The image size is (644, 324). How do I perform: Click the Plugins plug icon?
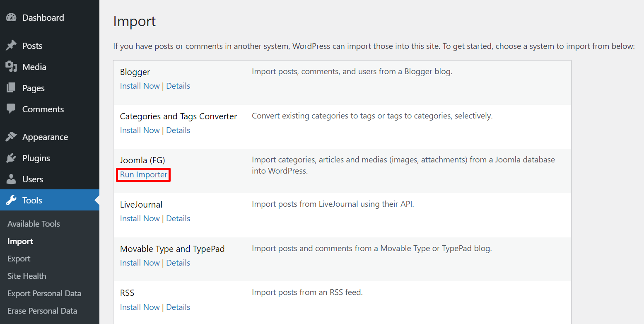point(11,158)
